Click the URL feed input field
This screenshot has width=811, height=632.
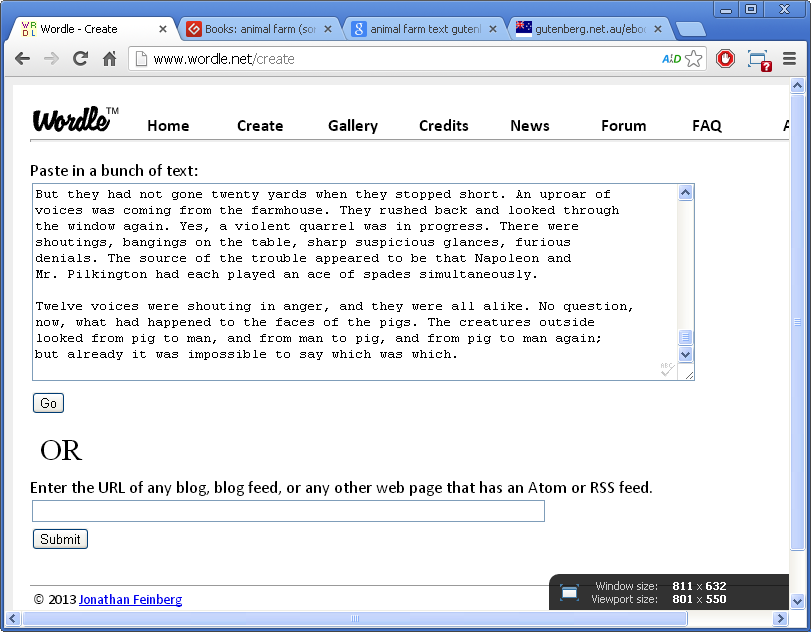coord(288,511)
